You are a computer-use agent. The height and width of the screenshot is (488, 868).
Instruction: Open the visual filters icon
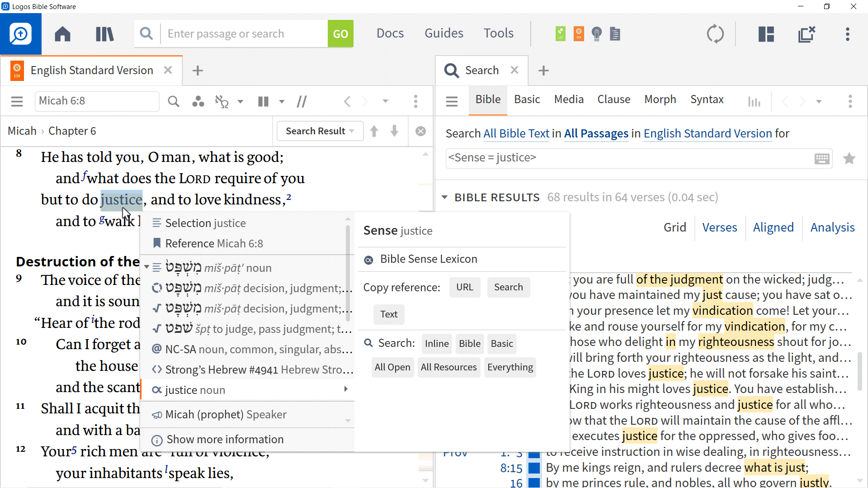click(198, 101)
